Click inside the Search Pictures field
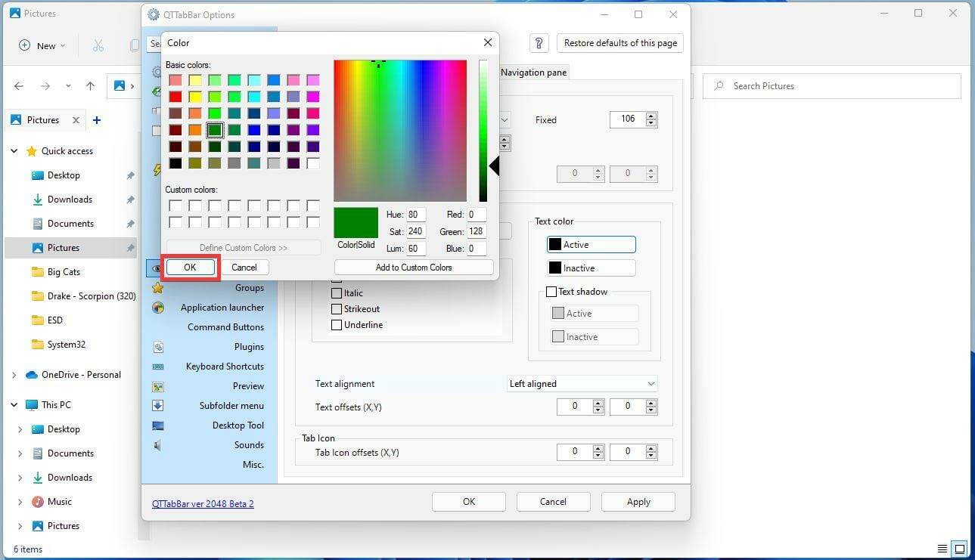The width and height of the screenshot is (975, 560). click(831, 85)
